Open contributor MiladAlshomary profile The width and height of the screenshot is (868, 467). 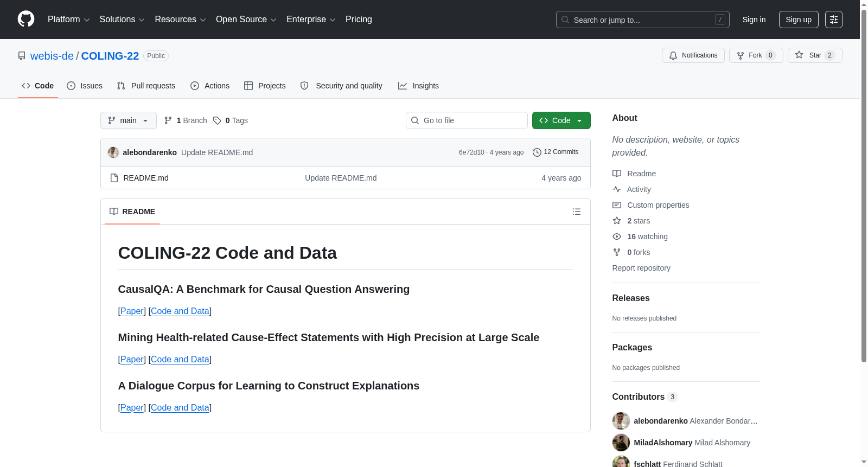click(x=692, y=443)
